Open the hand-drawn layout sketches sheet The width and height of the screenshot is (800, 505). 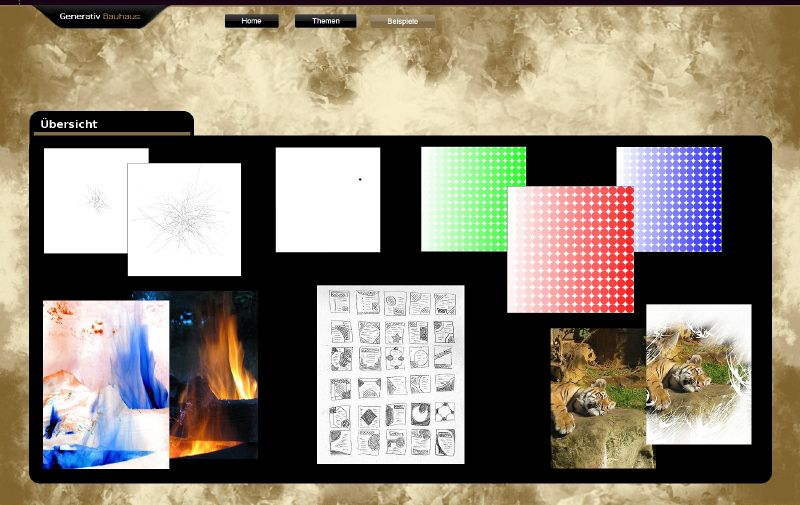[x=391, y=374]
